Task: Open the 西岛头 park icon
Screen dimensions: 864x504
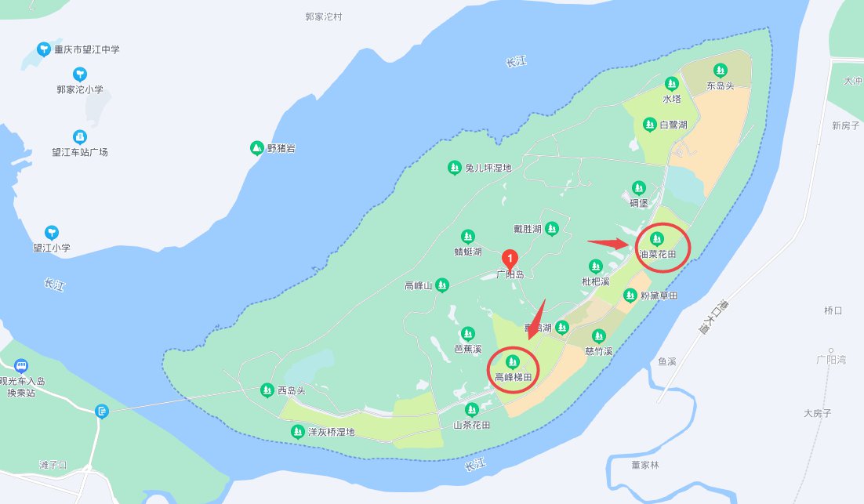Action: [x=267, y=390]
